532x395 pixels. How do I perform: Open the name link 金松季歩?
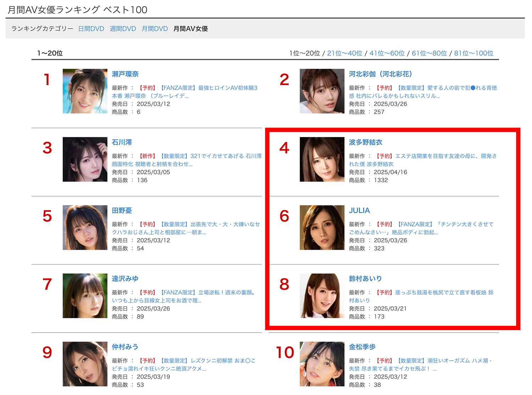click(x=362, y=347)
